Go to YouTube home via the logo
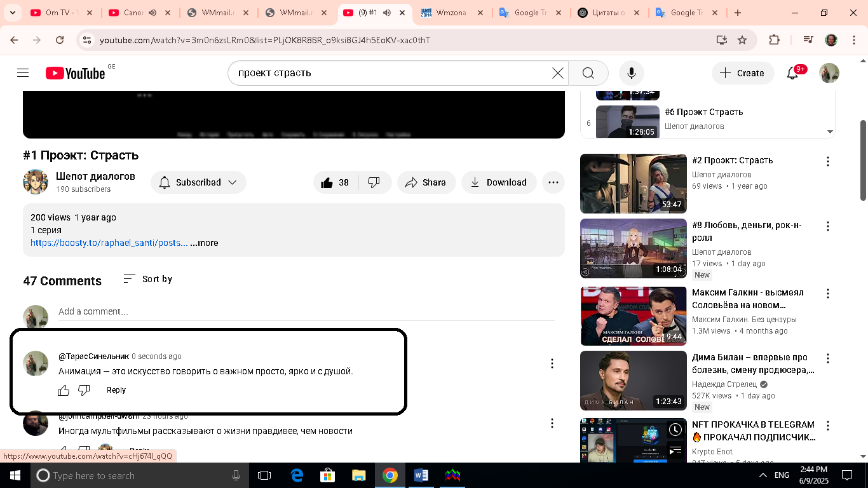This screenshot has width=868, height=488. pos(76,73)
